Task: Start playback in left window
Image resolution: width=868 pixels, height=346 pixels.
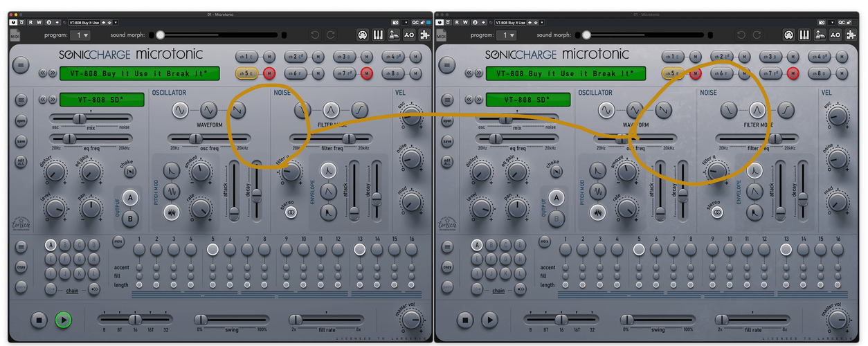Action: [63, 320]
